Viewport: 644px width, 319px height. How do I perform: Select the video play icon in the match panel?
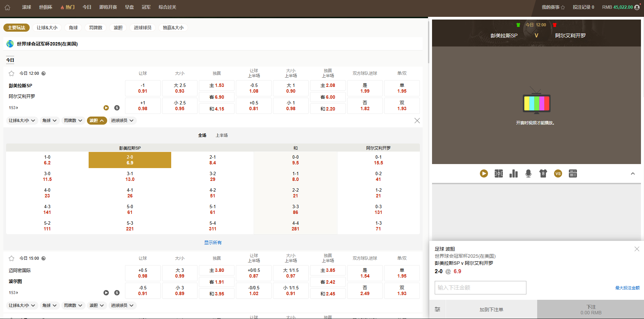pyautogui.click(x=484, y=173)
